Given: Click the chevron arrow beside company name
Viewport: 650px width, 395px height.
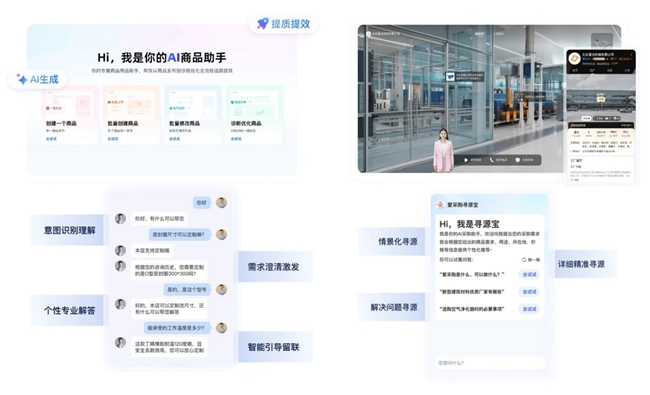Looking at the screenshot, I should click(x=631, y=54).
